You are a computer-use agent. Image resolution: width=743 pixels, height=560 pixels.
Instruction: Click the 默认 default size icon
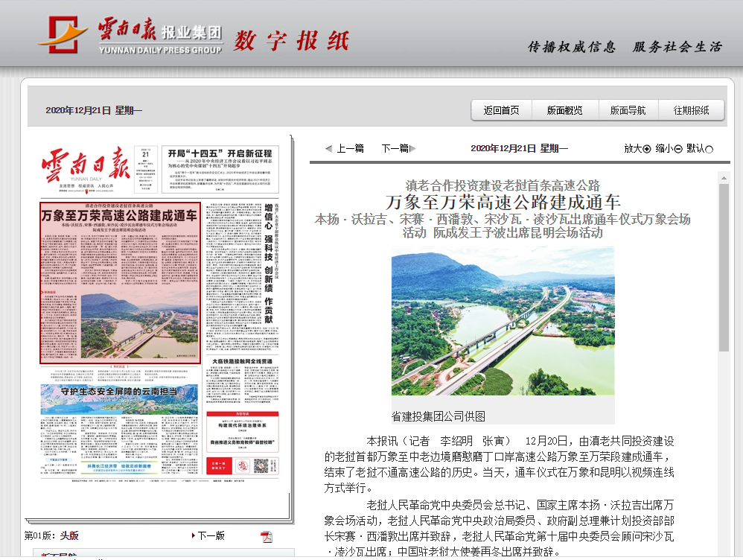coord(709,149)
